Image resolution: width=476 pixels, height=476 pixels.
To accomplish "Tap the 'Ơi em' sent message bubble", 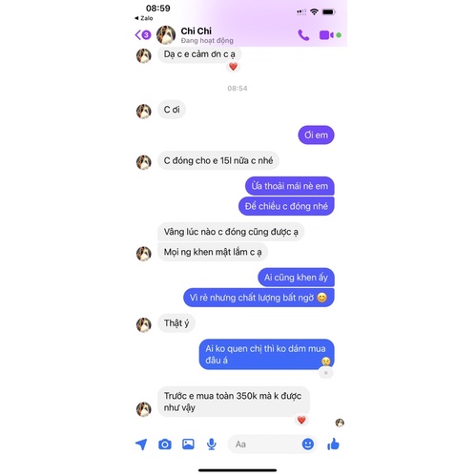I will [x=316, y=135].
